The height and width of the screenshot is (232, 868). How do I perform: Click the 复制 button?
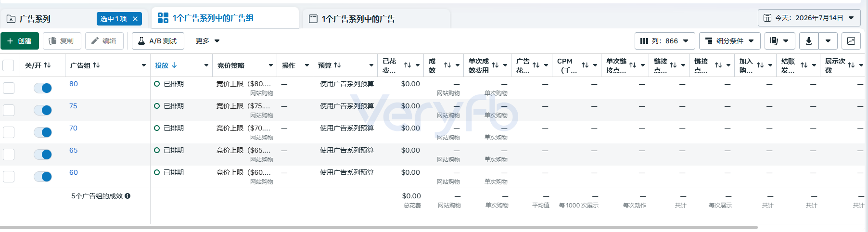[x=62, y=41]
